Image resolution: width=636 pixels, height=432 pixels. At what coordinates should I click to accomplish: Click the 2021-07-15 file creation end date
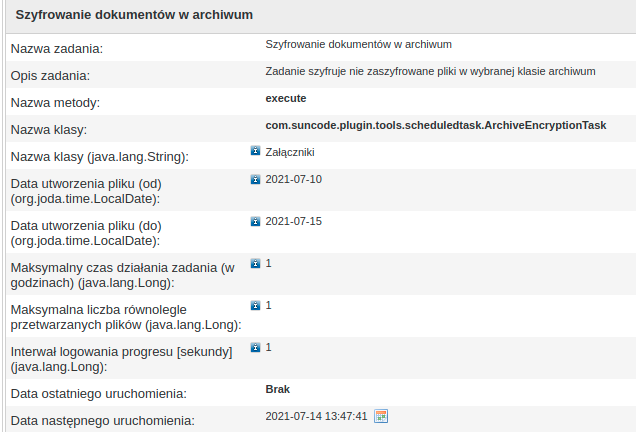pos(294,221)
